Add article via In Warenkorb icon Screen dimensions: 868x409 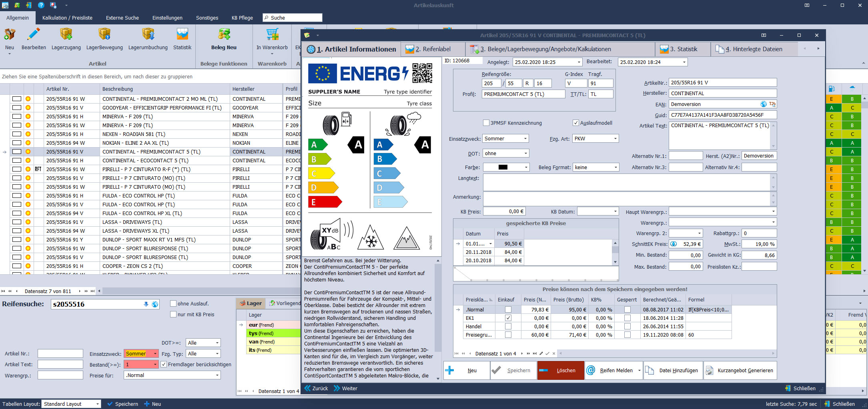point(272,34)
